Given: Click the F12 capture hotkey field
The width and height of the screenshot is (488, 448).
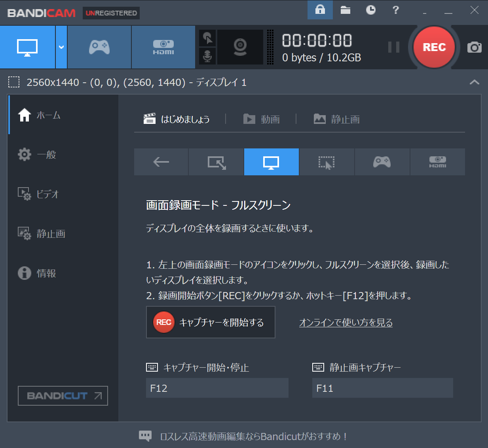Looking at the screenshot, I should click(x=217, y=388).
